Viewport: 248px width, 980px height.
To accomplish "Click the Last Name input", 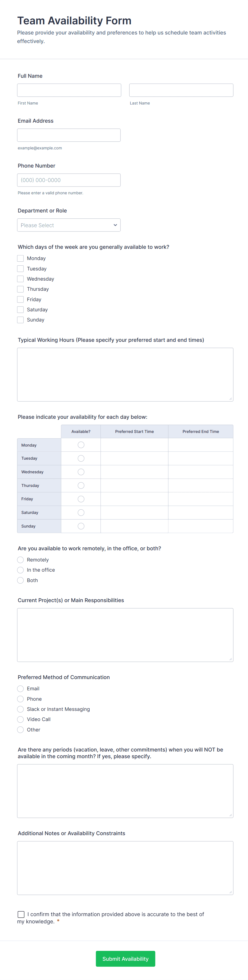I will click(x=181, y=90).
